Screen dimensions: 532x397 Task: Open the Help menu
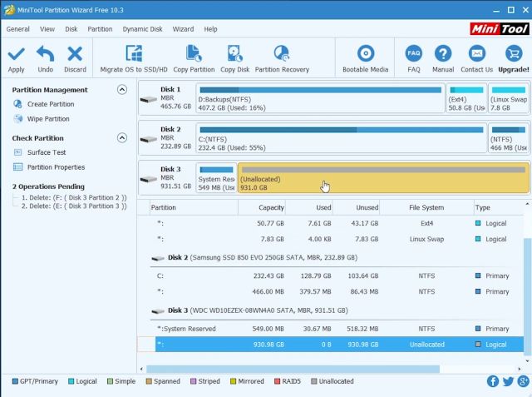pos(210,29)
